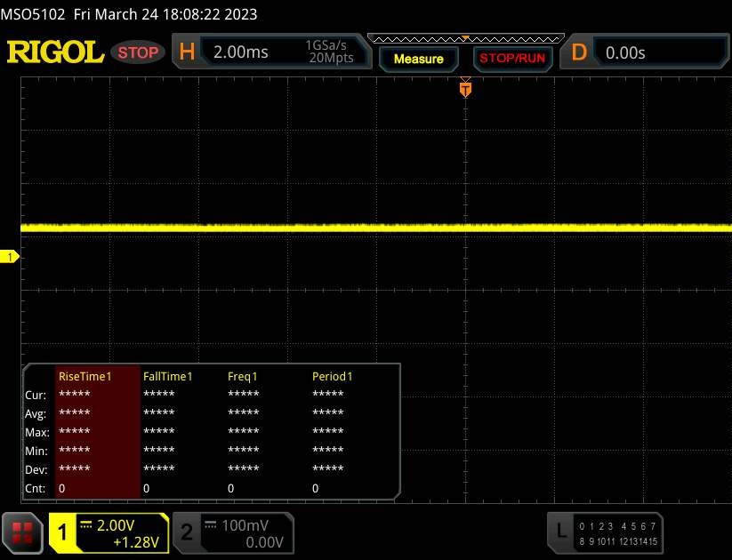Open the logic analyzer L channels panel

pyautogui.click(x=605, y=533)
